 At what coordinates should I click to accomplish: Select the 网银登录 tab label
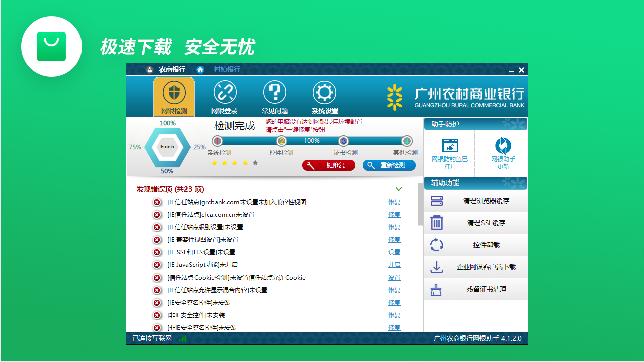tap(224, 111)
